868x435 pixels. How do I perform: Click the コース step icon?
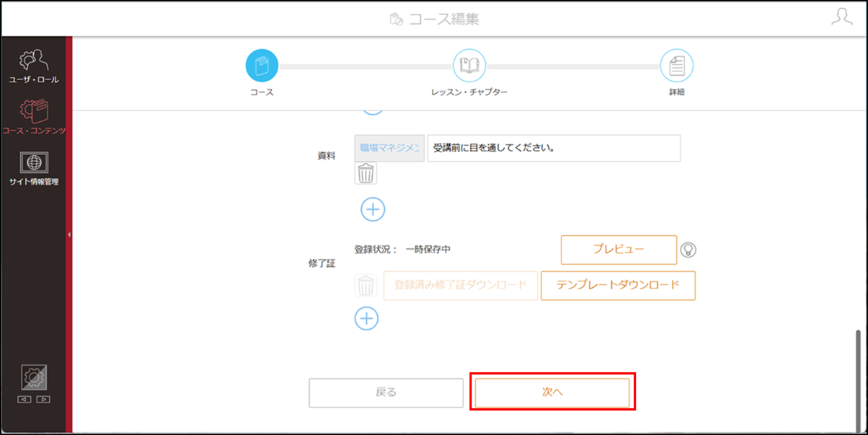click(x=262, y=66)
